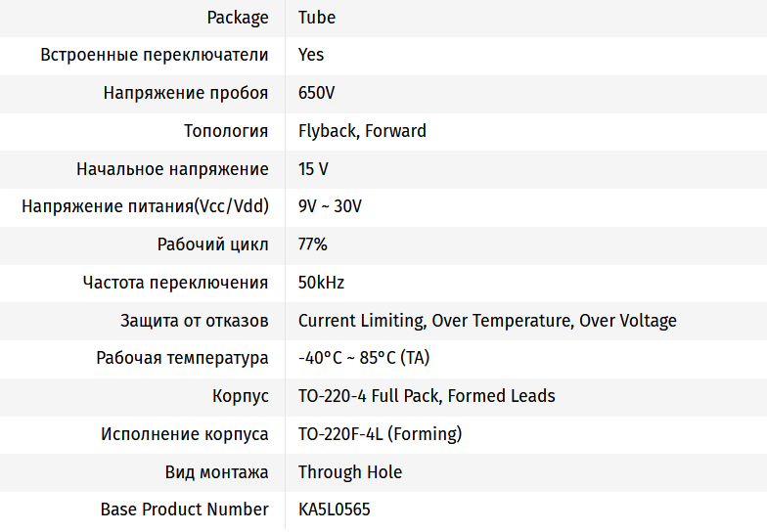Click the 'Частота переключения' label
The height and width of the screenshot is (532, 767).
point(175,283)
